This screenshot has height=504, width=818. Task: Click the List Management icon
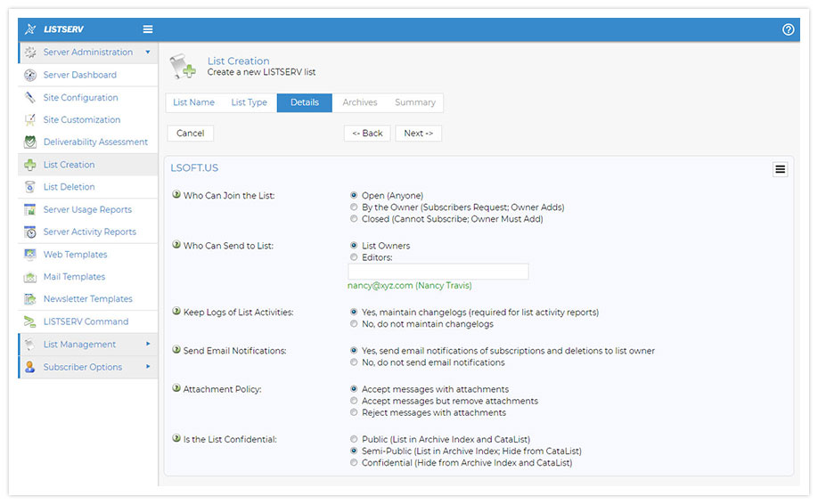click(x=30, y=345)
